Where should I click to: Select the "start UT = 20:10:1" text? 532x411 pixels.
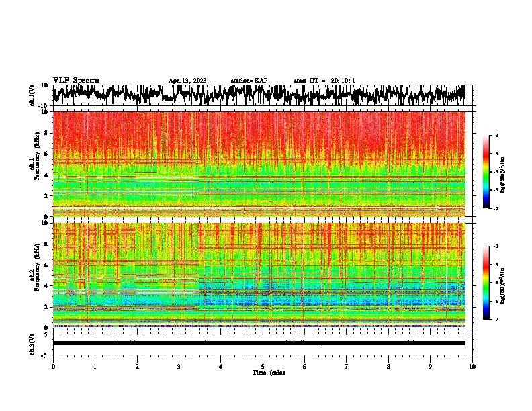click(x=324, y=81)
